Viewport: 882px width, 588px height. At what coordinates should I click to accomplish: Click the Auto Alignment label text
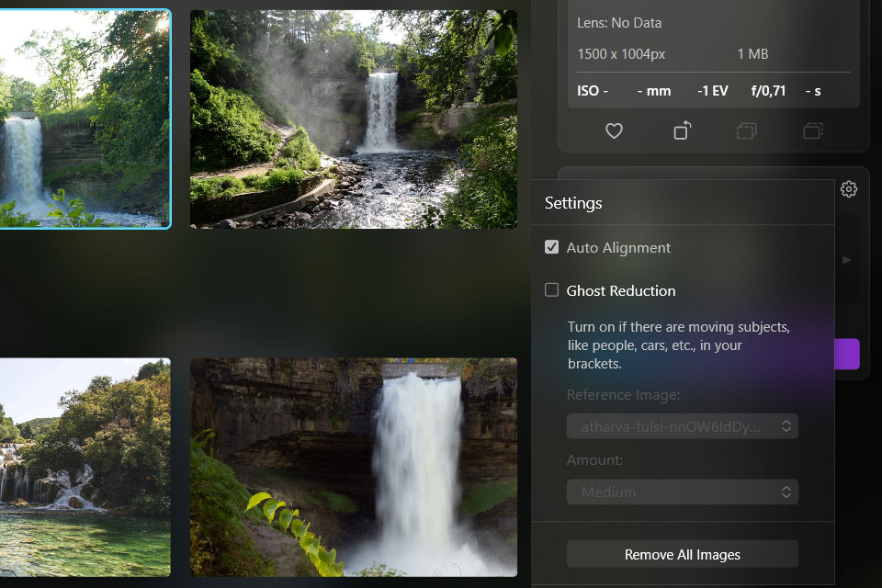click(x=618, y=248)
